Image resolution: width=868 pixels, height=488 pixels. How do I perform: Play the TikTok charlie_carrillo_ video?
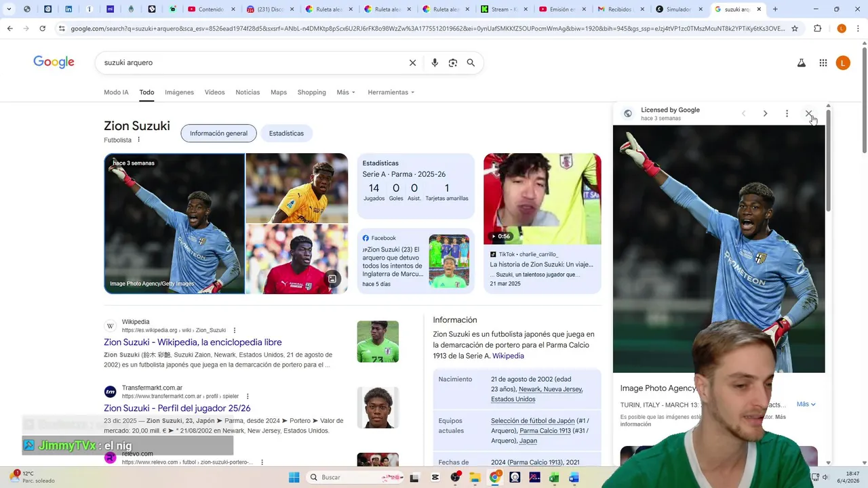click(x=542, y=199)
